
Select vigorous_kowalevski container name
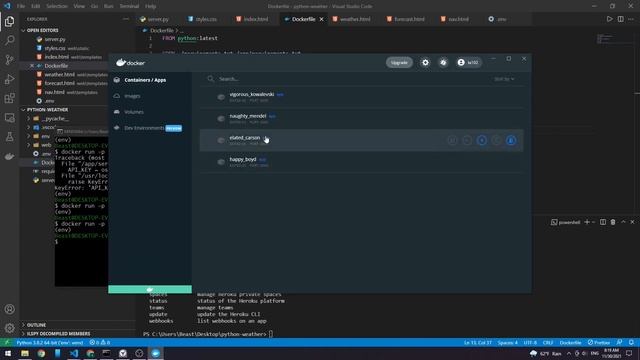pyautogui.click(x=252, y=94)
